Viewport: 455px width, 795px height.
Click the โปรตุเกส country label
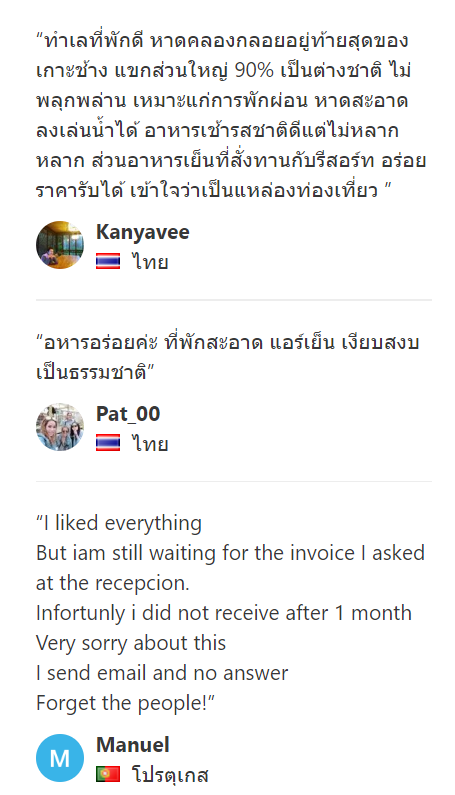point(170,775)
